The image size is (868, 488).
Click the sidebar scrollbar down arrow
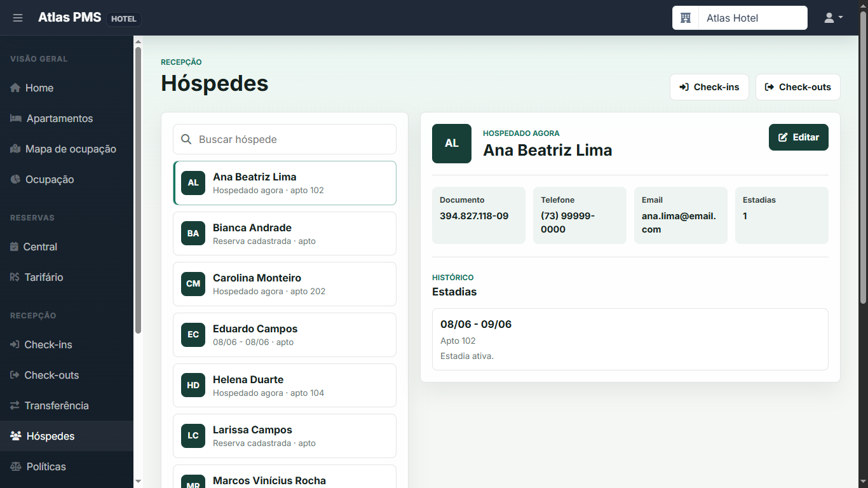point(138,482)
